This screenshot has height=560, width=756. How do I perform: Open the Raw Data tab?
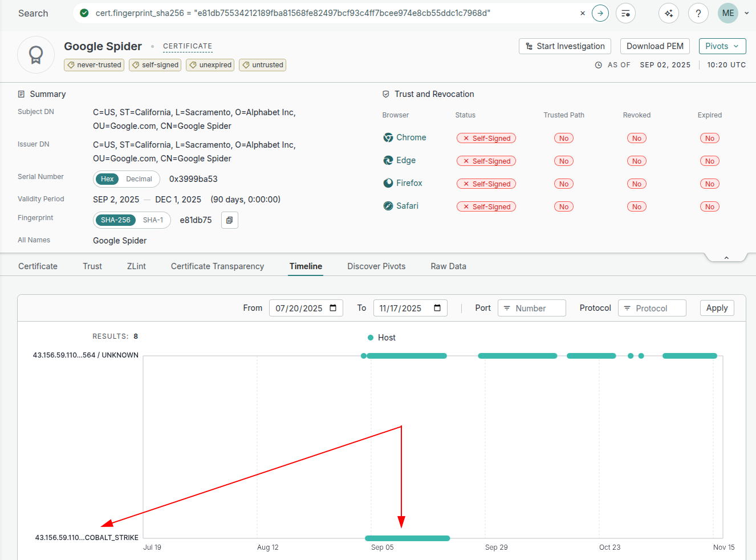tap(448, 266)
